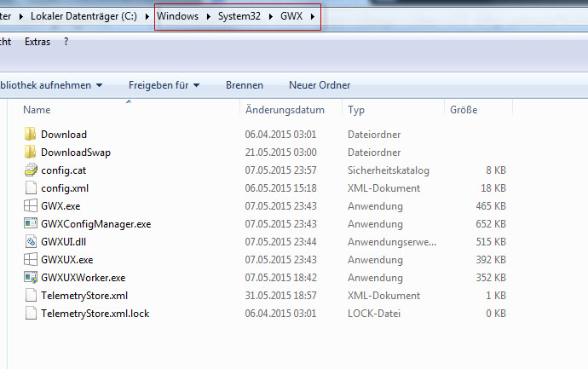The height and width of the screenshot is (369, 588).
Task: Navigate to System32 in the address bar
Action: (x=239, y=16)
